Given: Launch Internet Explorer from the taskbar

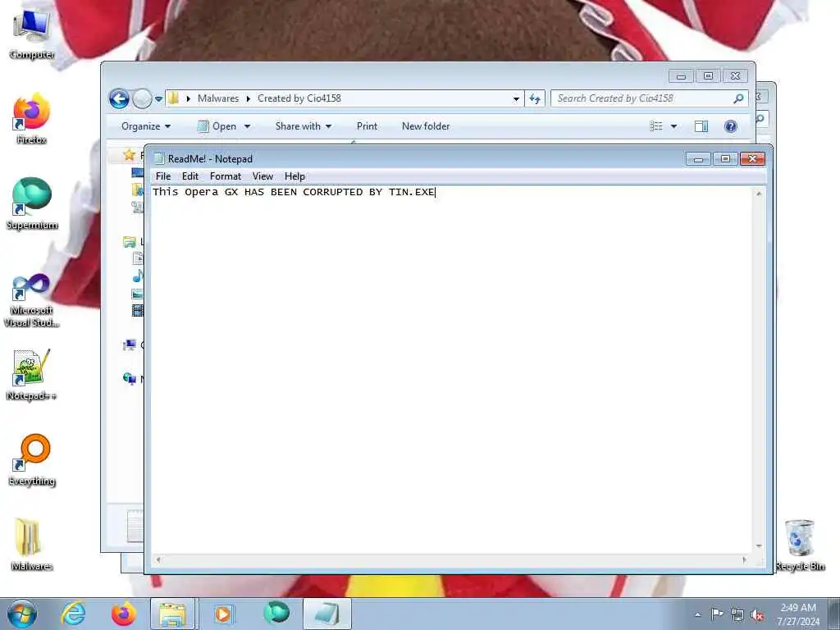Looking at the screenshot, I should click(72, 614).
